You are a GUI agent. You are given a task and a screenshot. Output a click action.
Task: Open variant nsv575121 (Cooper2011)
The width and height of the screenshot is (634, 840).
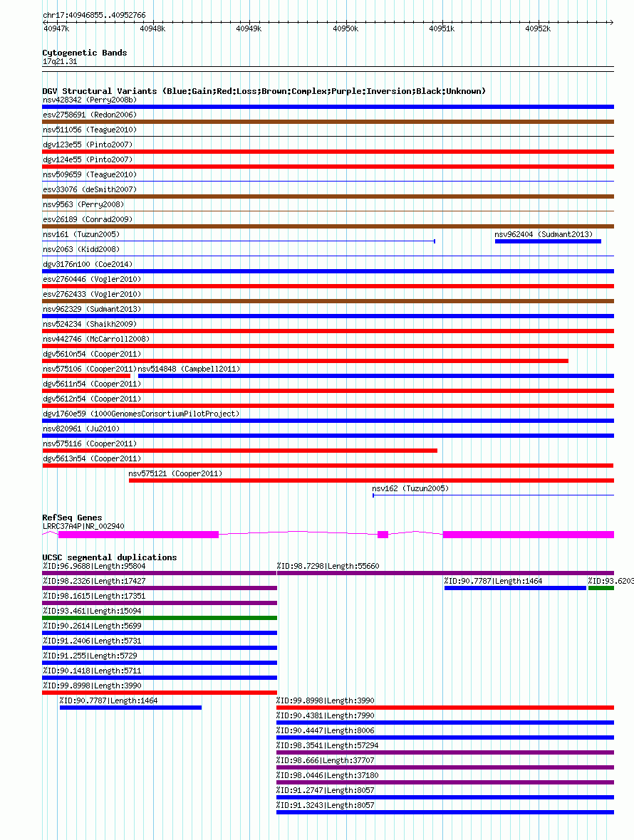click(175, 474)
